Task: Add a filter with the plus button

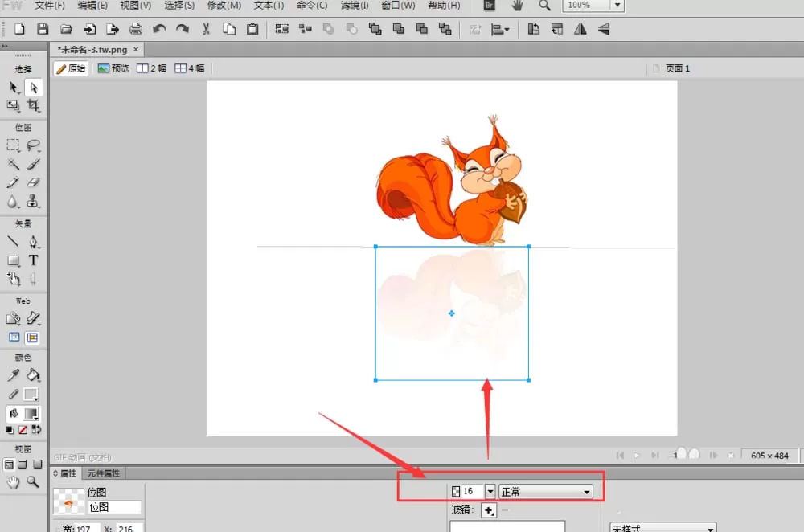Action: click(x=489, y=510)
